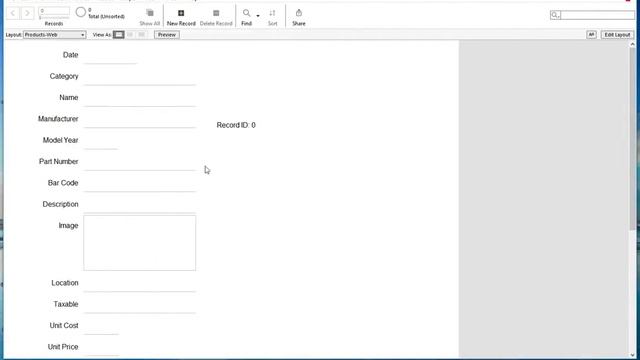Create a record with New Record
Image resolution: width=640 pixels, height=360 pixels.
coord(181,18)
